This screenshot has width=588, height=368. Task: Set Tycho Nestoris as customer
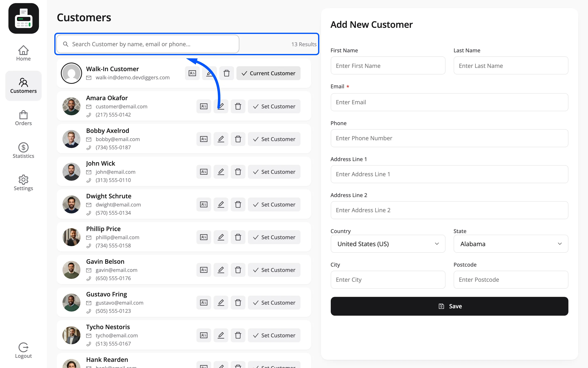tap(274, 335)
